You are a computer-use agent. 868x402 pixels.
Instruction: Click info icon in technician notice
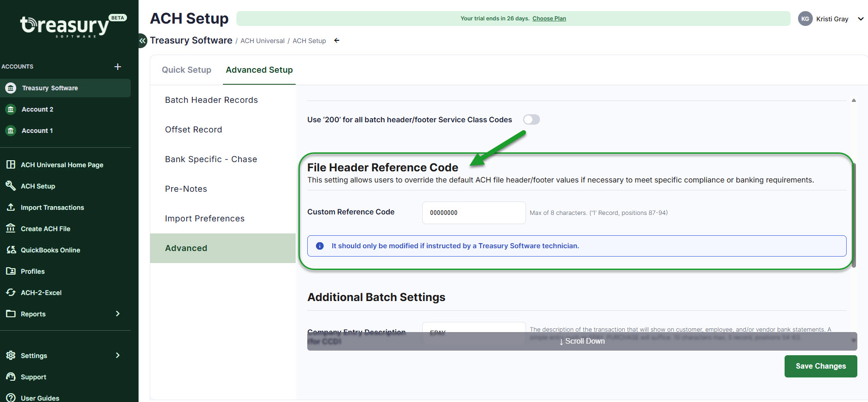point(320,246)
